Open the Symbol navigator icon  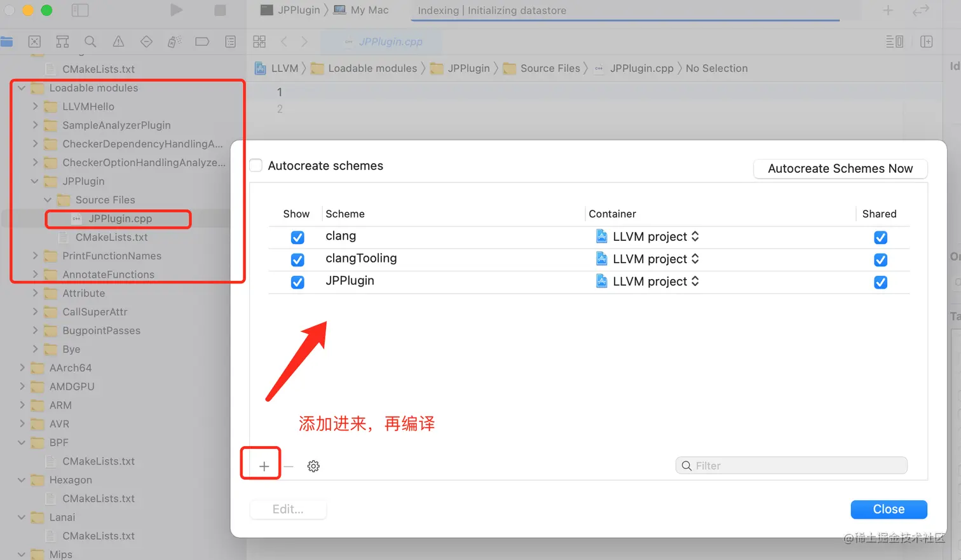click(62, 42)
